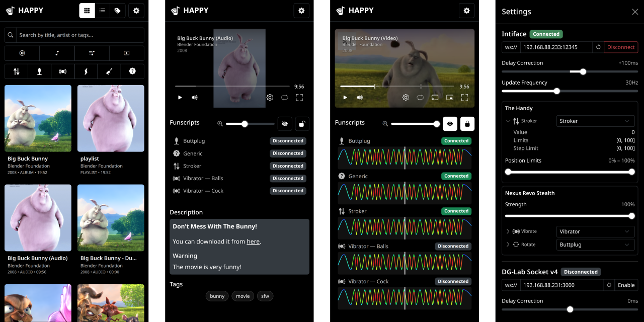Select the sfw tag
The image size is (644, 322).
point(265,296)
